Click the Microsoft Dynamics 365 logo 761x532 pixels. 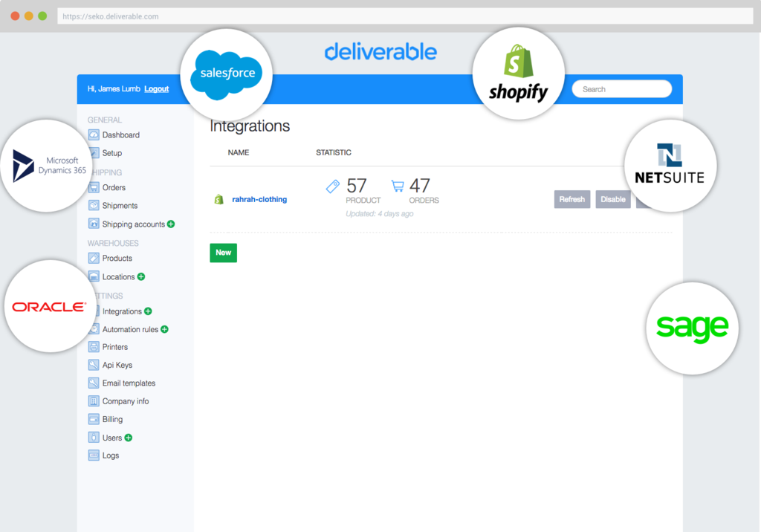[47, 166]
